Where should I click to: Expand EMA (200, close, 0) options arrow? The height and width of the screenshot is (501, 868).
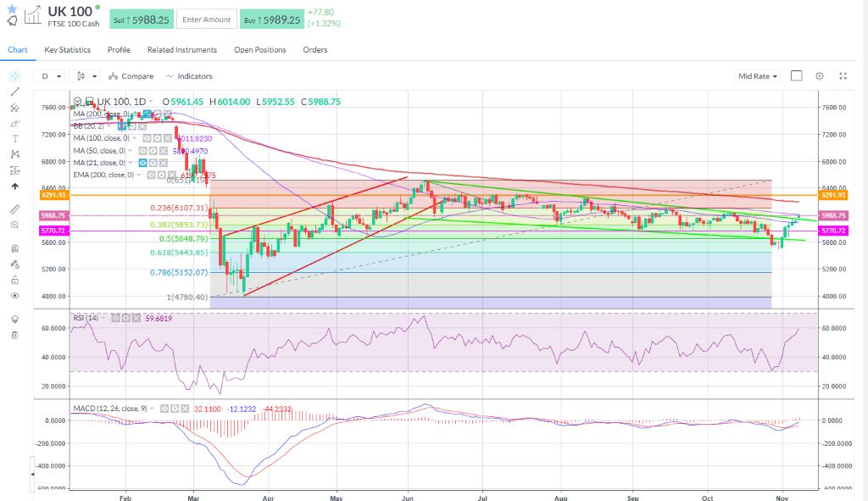139,175
